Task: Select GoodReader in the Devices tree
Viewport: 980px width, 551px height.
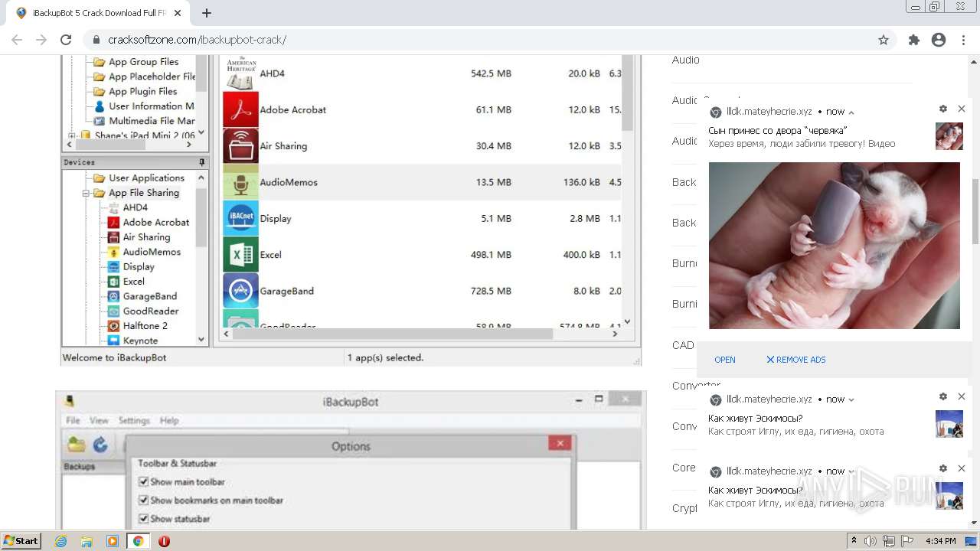Action: click(x=151, y=311)
